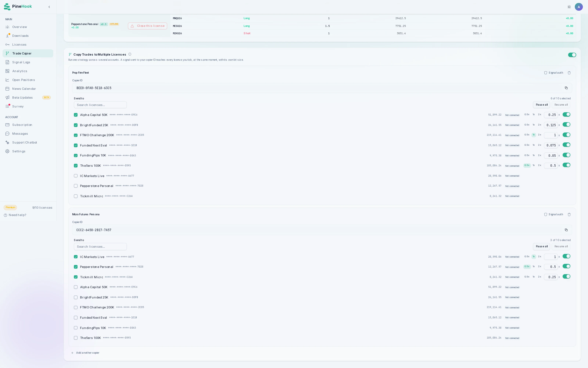Turn off Tickmill Micro toggle in Micro Futures Persona
The width and height of the screenshot is (588, 368).
pos(566,277)
